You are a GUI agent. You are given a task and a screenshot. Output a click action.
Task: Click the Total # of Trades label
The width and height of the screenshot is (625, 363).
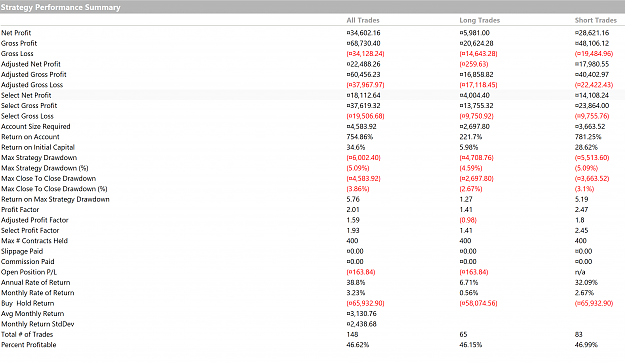click(27, 334)
